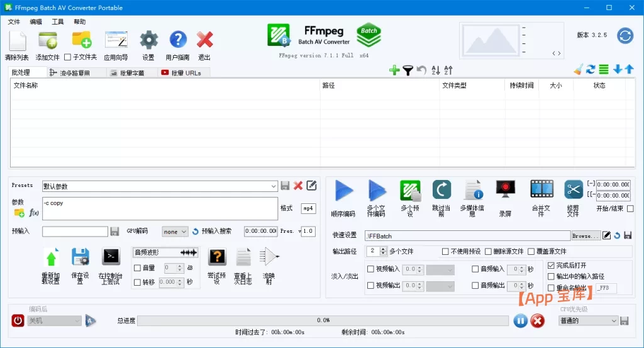644x348 pixels.
Task: Click the red 退出 exit icon
Action: tap(204, 40)
